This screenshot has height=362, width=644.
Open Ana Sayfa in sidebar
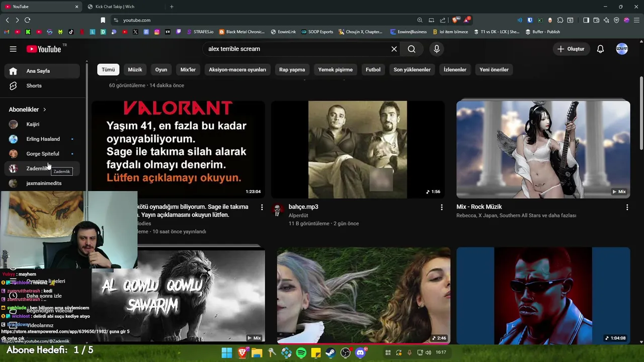tap(42, 71)
